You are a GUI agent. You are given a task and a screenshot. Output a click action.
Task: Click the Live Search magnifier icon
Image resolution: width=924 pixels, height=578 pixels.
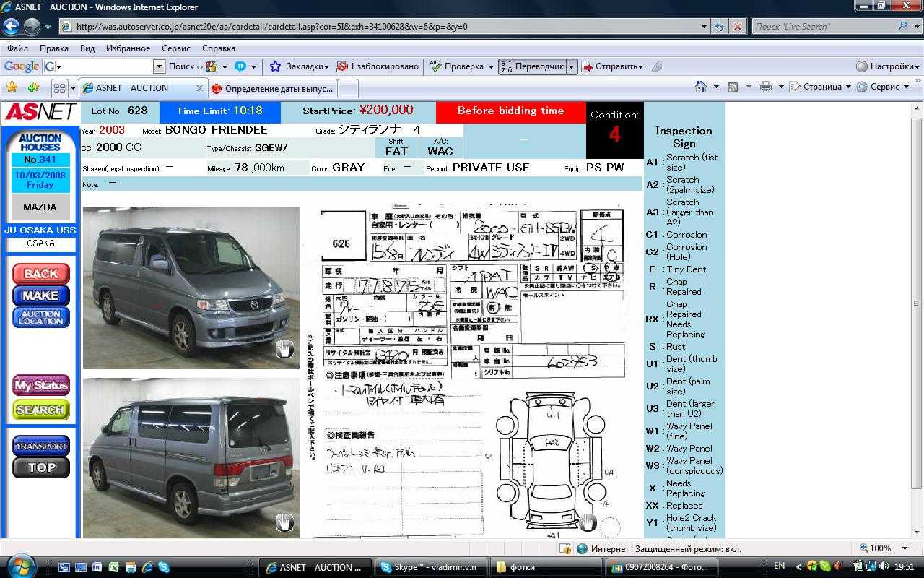903,26
